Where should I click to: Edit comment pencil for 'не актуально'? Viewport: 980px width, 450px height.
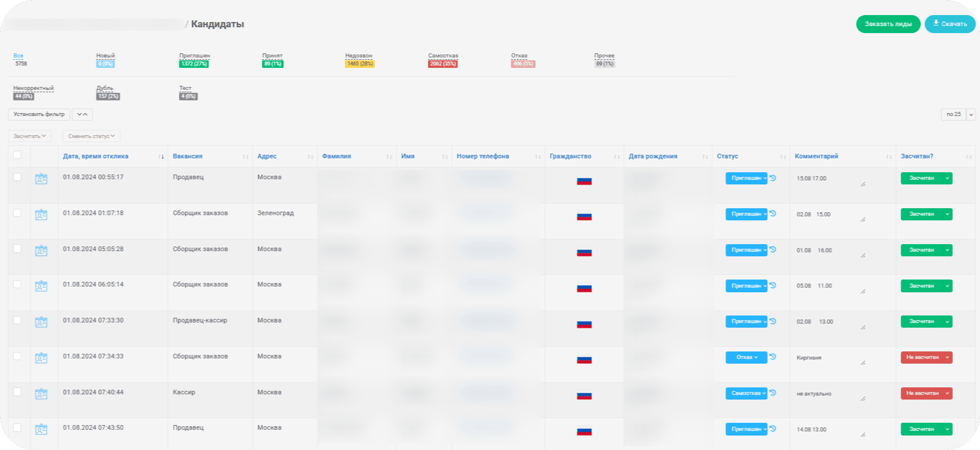click(x=863, y=399)
